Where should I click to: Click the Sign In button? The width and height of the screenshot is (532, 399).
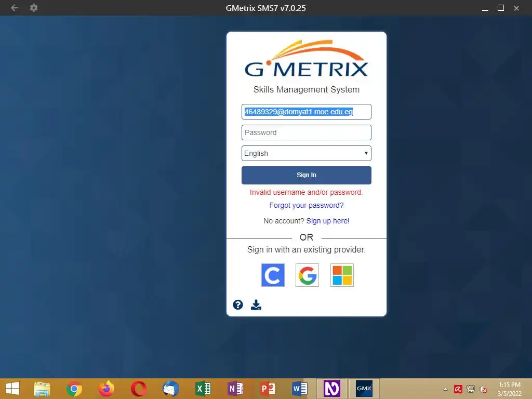tap(307, 175)
